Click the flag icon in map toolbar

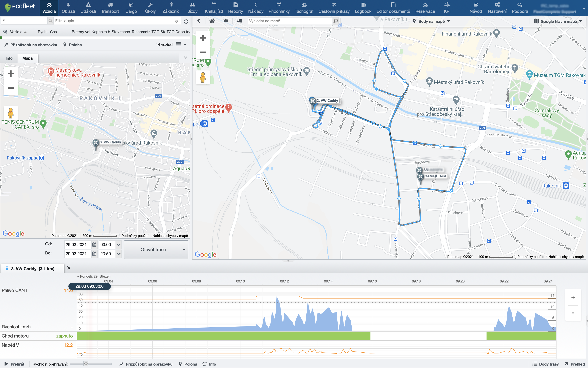(226, 21)
